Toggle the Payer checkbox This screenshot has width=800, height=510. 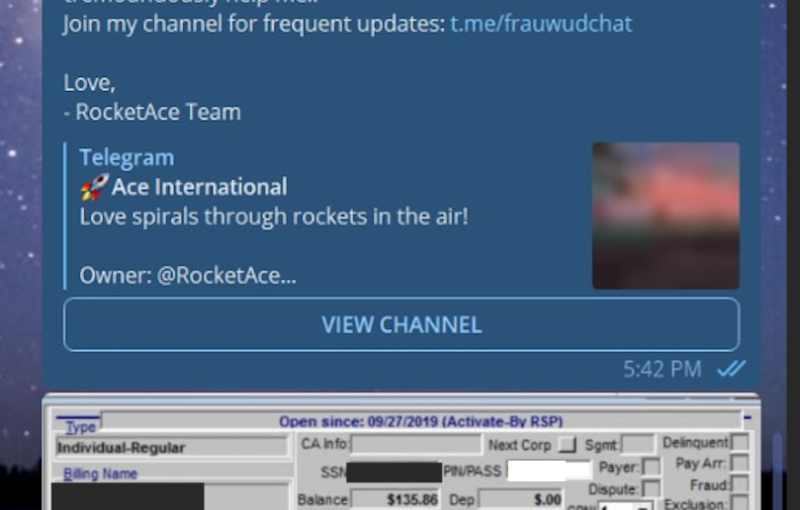point(650,467)
